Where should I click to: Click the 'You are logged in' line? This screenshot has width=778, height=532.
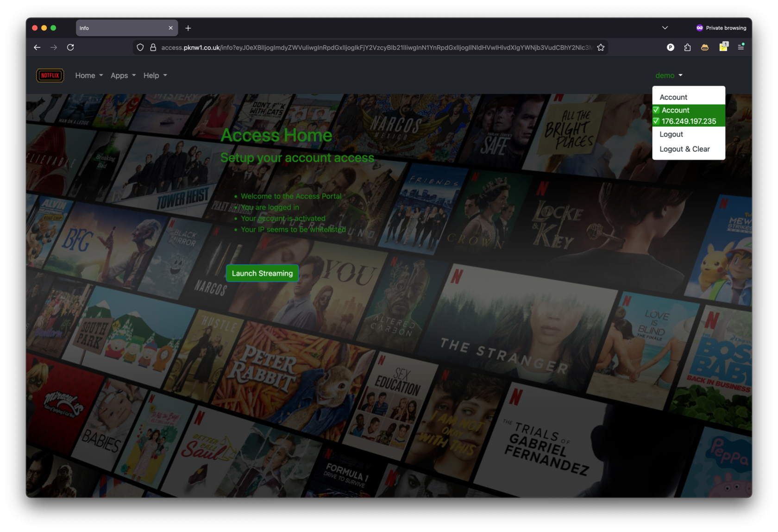pyautogui.click(x=270, y=207)
